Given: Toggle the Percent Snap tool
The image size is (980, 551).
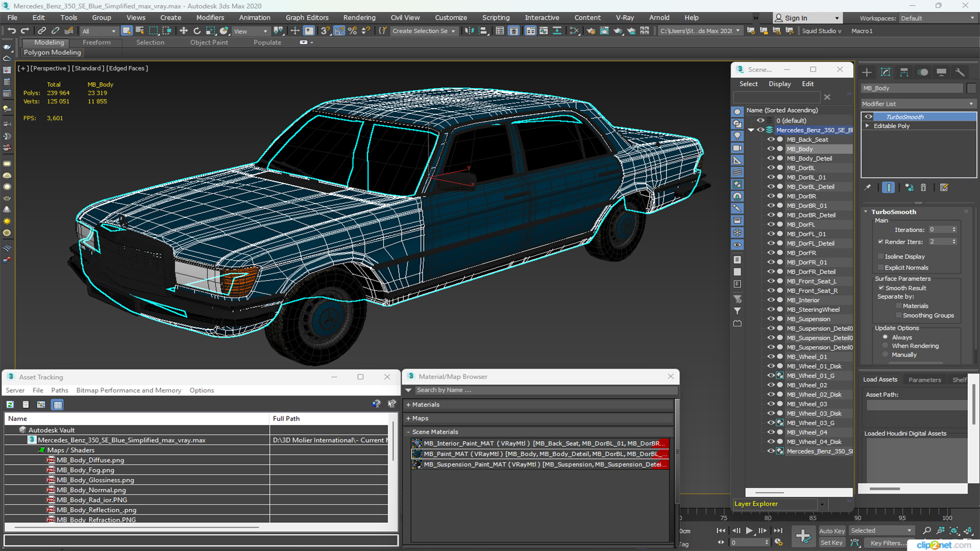Looking at the screenshot, I should (x=352, y=31).
